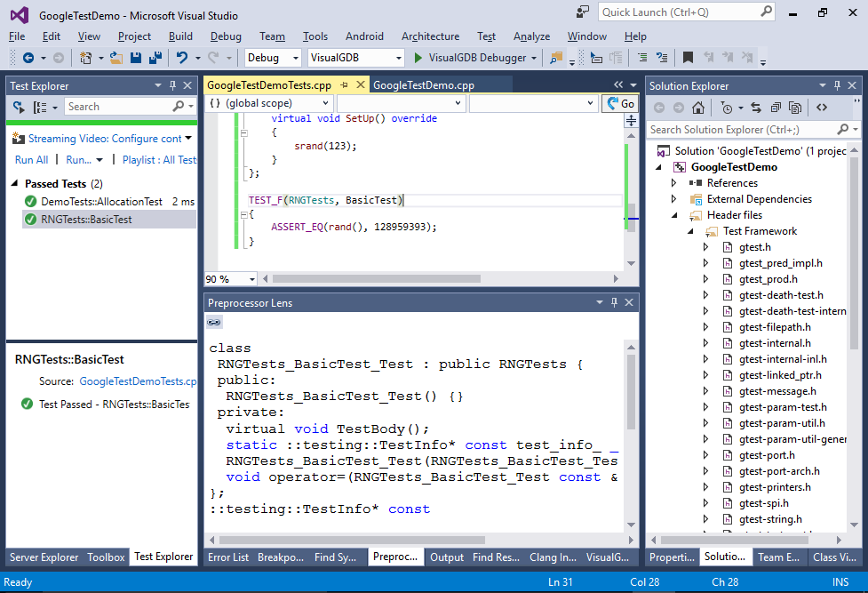Close the GoogleTestDemoTests.cpp tab with X

tap(361, 84)
